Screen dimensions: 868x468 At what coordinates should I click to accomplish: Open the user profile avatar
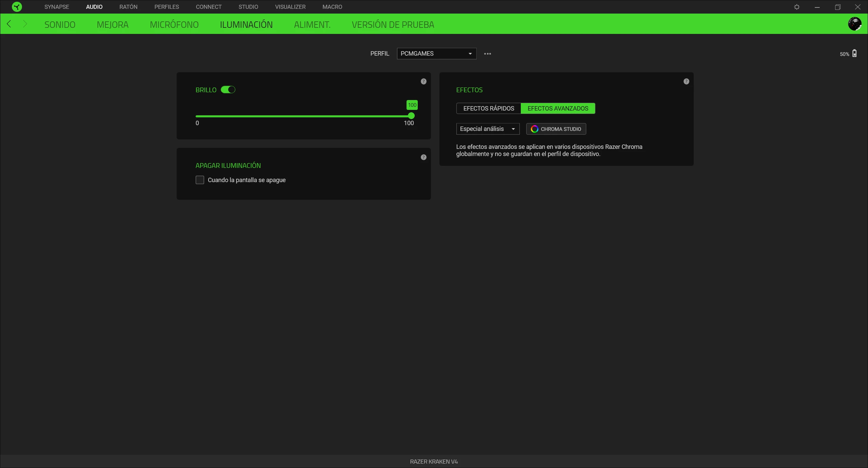pyautogui.click(x=854, y=24)
